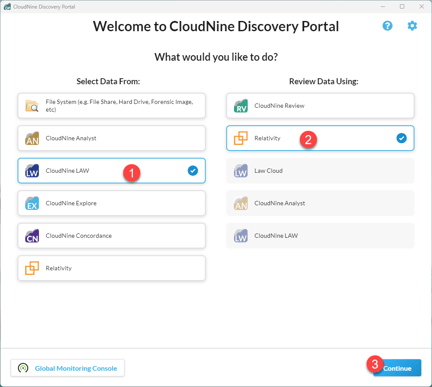432x387 pixels.
Task: Click the Law Cloud LW icon
Action: click(241, 171)
